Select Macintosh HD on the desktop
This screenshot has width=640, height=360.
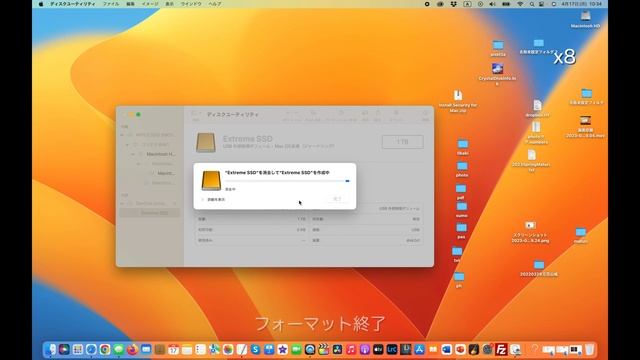585,19
